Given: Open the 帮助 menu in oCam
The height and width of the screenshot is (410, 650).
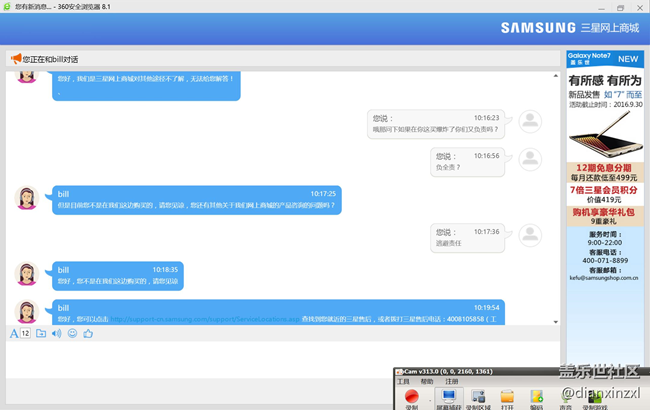Looking at the screenshot, I should 427,381.
